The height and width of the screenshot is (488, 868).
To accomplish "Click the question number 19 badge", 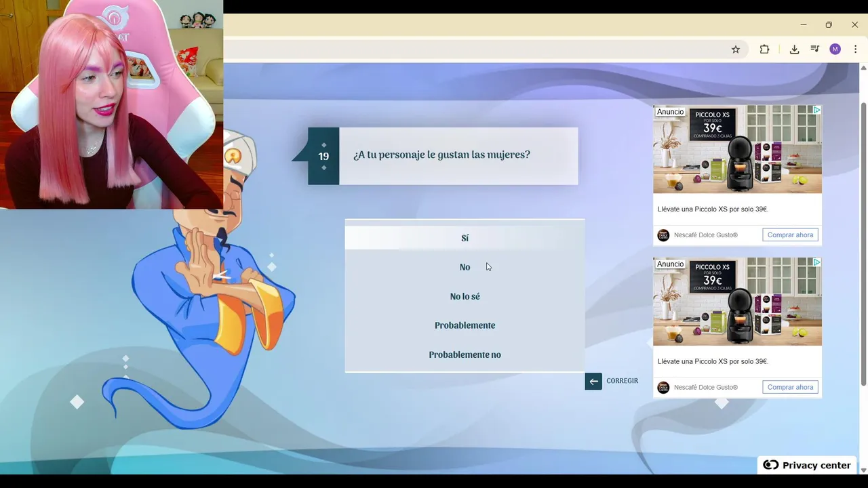I will coord(323,156).
